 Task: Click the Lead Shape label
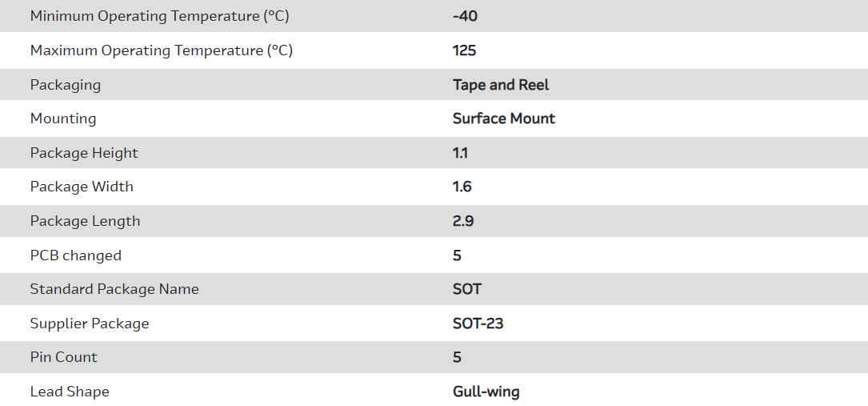[70, 392]
